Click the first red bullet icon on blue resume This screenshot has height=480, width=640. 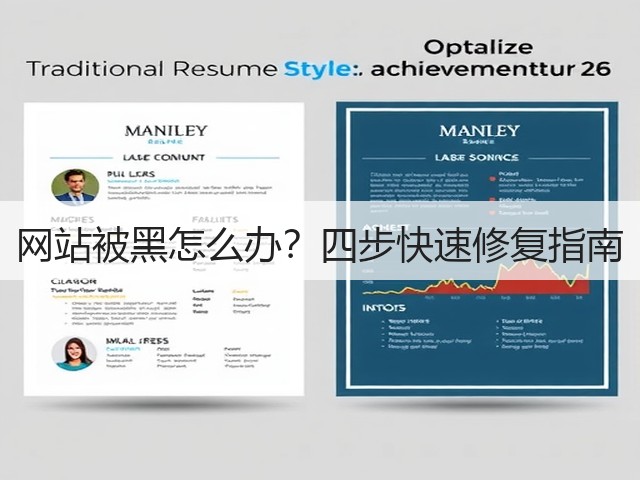pos(492,179)
